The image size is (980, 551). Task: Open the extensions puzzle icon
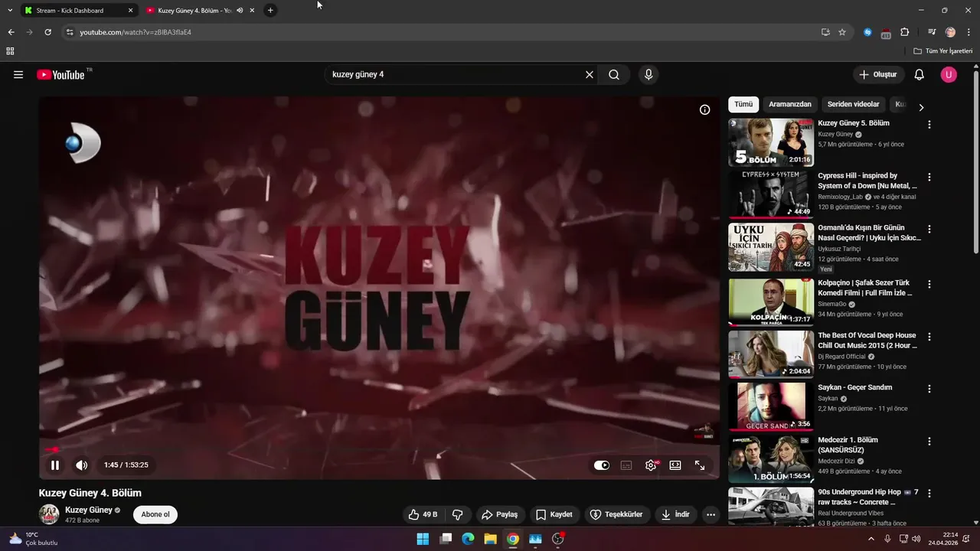(x=905, y=32)
